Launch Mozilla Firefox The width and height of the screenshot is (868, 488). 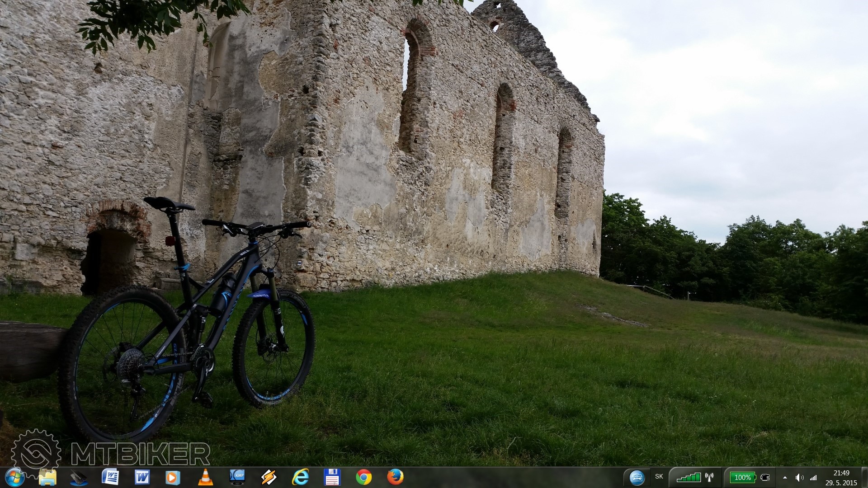coord(395,477)
